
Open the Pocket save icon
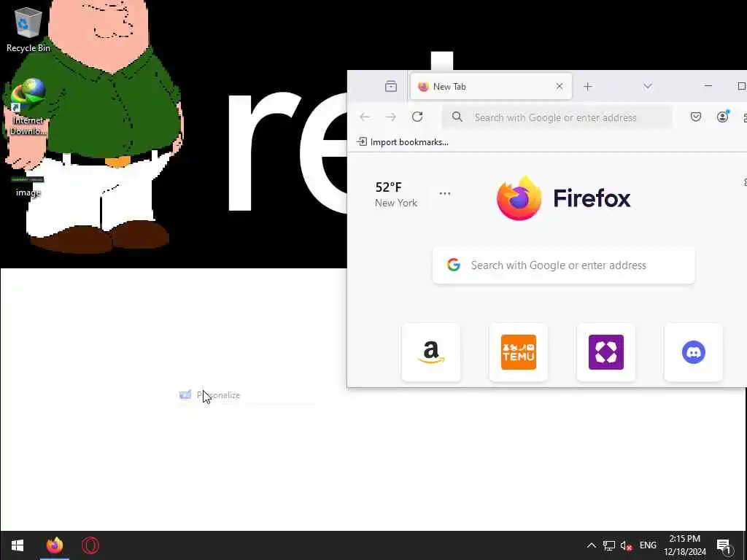pyautogui.click(x=695, y=117)
